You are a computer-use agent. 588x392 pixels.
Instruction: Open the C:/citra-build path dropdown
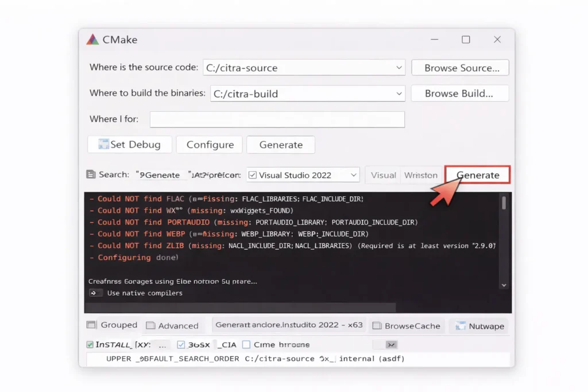tap(400, 93)
